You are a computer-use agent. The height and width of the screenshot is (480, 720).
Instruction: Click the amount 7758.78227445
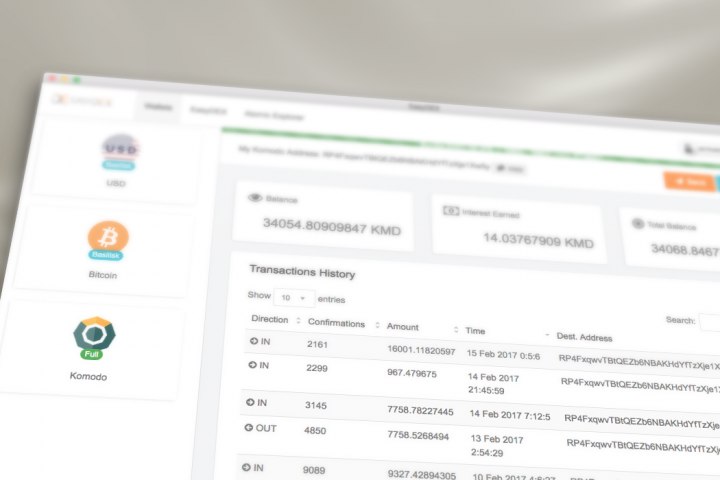pos(420,410)
